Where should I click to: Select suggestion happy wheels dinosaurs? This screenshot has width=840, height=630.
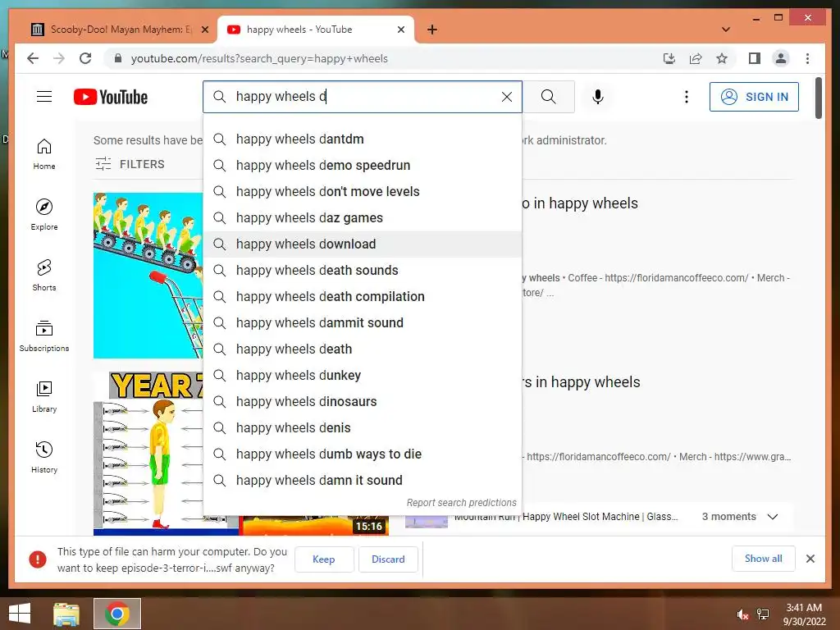[363, 402]
